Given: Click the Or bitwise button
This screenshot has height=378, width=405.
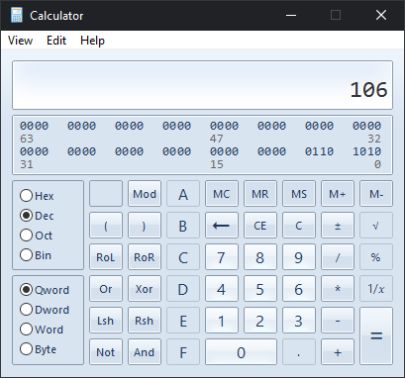Looking at the screenshot, I should (x=106, y=289).
